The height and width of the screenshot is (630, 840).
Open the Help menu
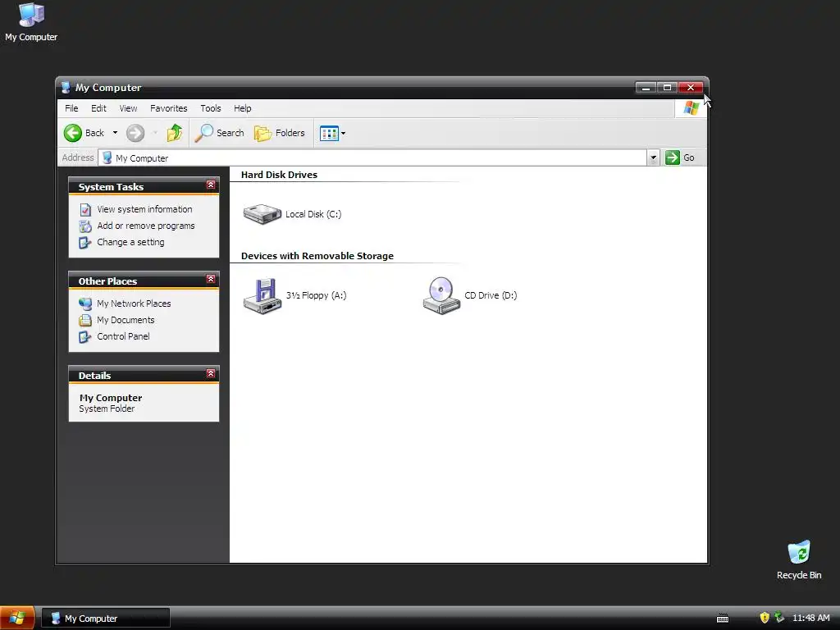(242, 108)
